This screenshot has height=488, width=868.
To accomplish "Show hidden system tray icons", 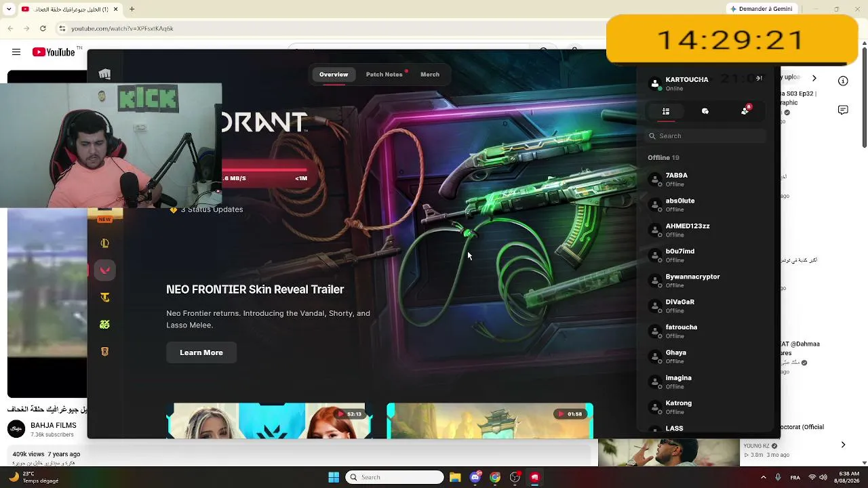I will (x=764, y=477).
